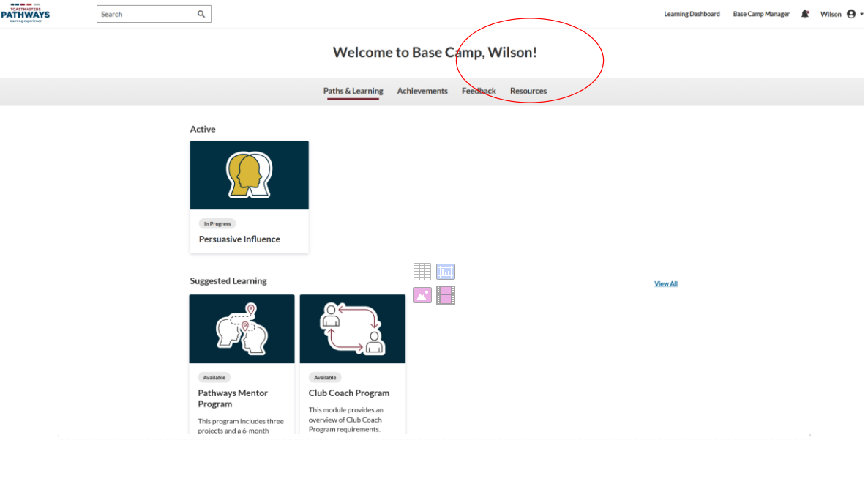This screenshot has width=868, height=487.
Task: Go to Base Camp Manager
Action: (x=761, y=14)
